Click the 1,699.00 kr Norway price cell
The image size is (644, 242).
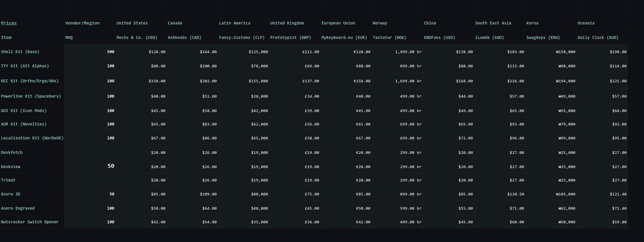point(408,81)
